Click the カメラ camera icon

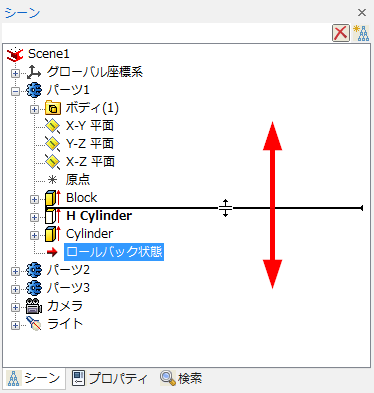coord(34,306)
